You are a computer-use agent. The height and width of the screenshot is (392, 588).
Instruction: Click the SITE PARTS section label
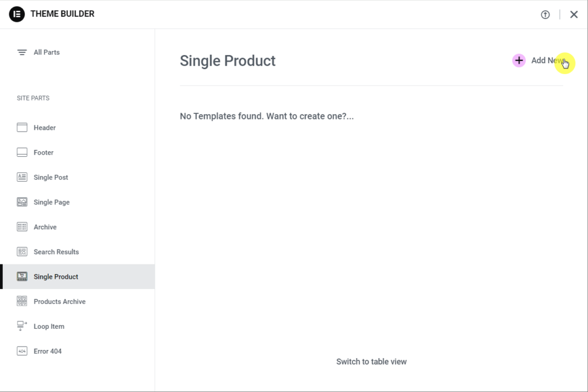click(33, 98)
